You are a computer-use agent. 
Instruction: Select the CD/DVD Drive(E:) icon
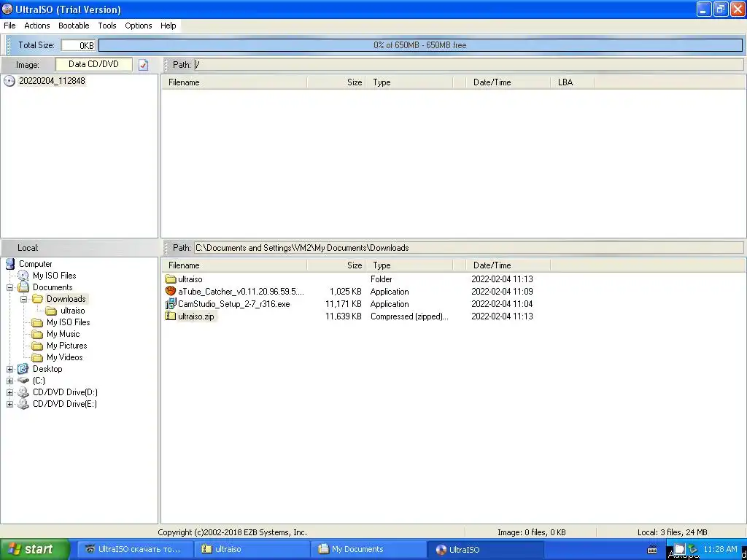click(x=23, y=404)
